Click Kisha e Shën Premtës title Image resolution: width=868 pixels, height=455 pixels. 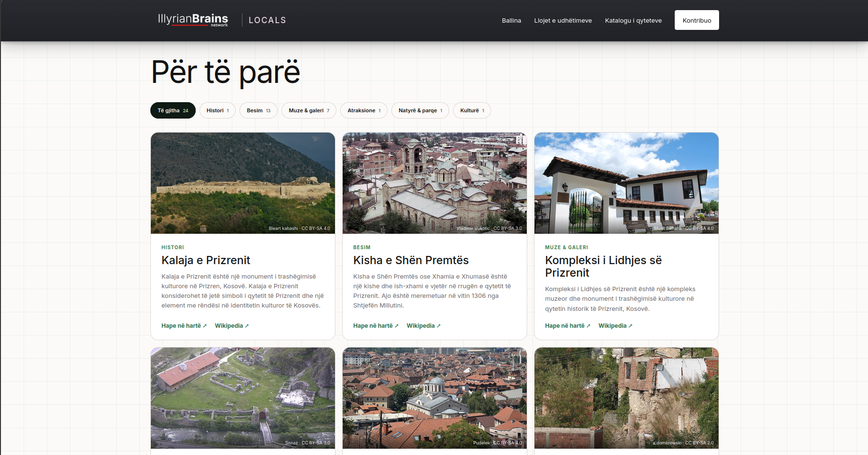(411, 260)
